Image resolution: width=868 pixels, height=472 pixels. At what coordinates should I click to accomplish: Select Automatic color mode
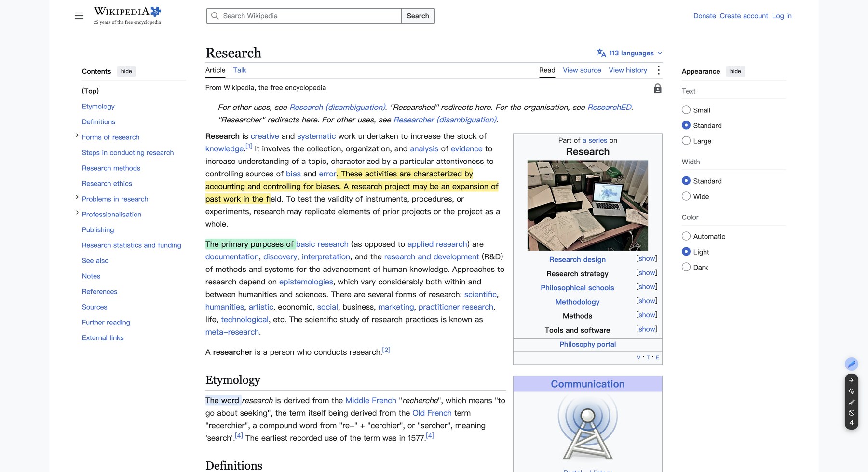coord(686,236)
